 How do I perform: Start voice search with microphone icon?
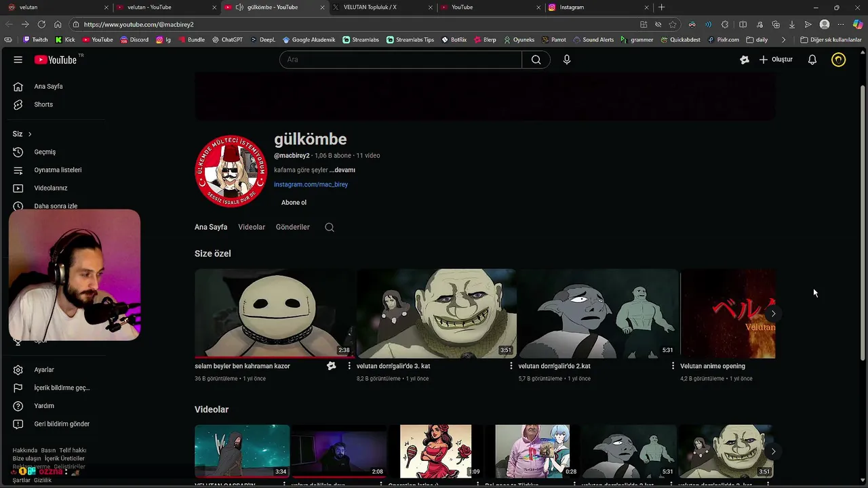(567, 60)
